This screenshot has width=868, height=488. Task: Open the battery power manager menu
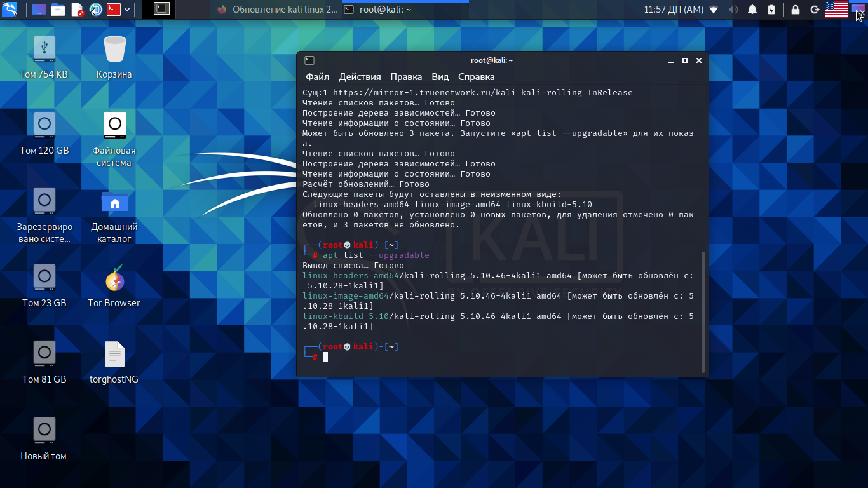pos(771,10)
